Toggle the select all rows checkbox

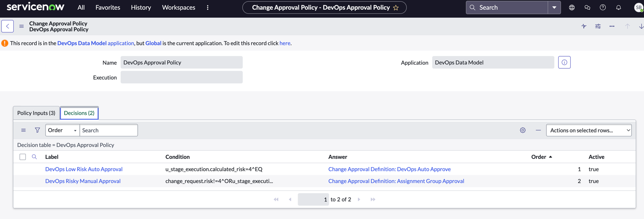[23, 157]
